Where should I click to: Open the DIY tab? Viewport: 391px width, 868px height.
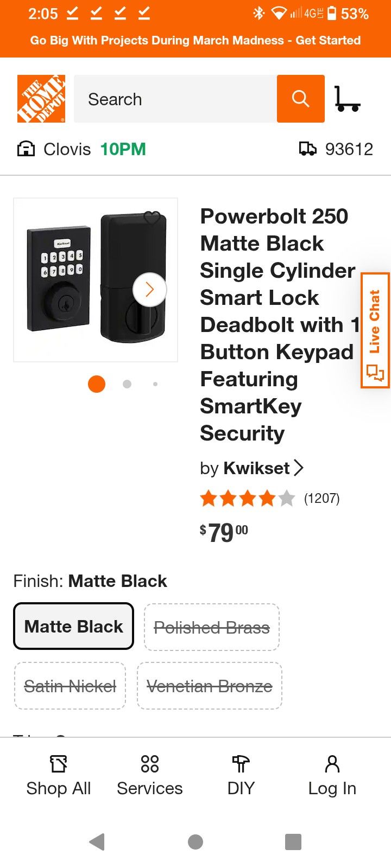[x=241, y=776]
